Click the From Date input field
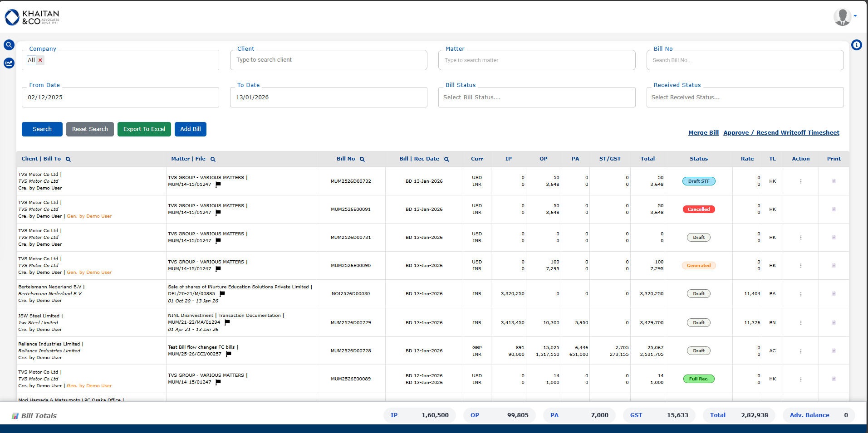The width and height of the screenshot is (868, 433). point(120,97)
